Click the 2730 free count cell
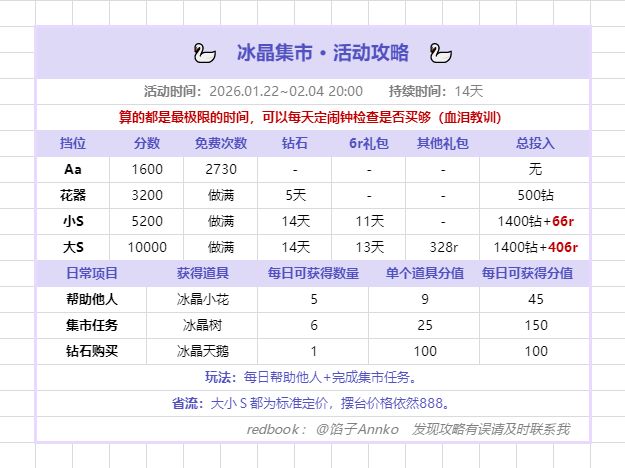 click(221, 169)
